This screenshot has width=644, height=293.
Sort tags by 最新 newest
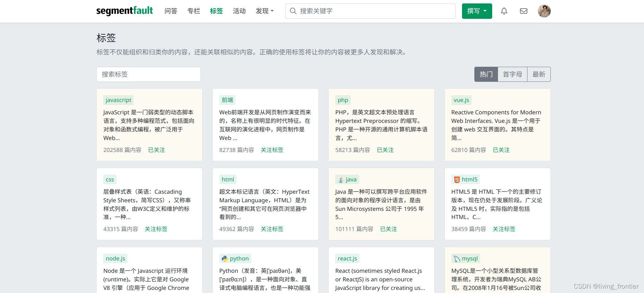pos(539,74)
